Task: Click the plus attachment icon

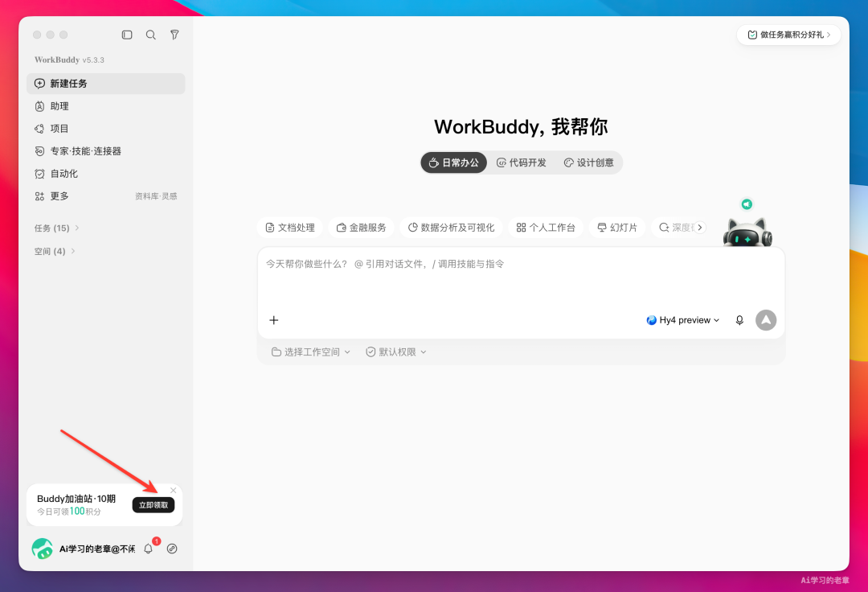Action: click(274, 320)
